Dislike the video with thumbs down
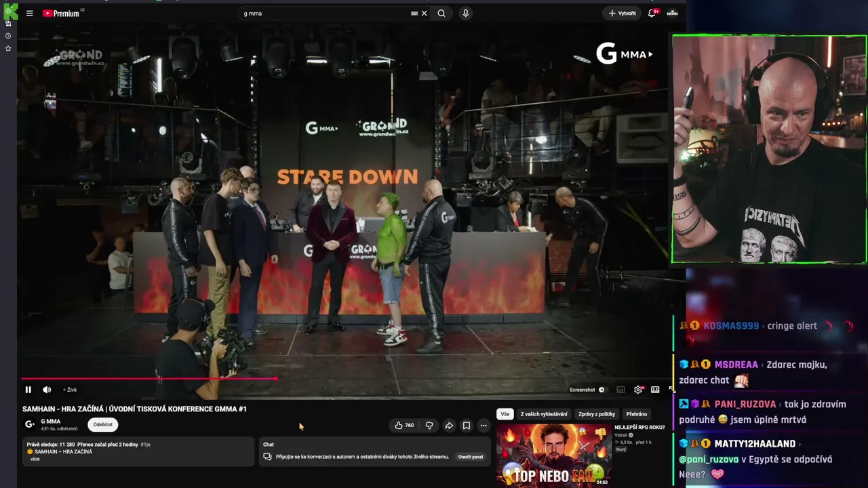This screenshot has width=868, height=488. coord(429,426)
